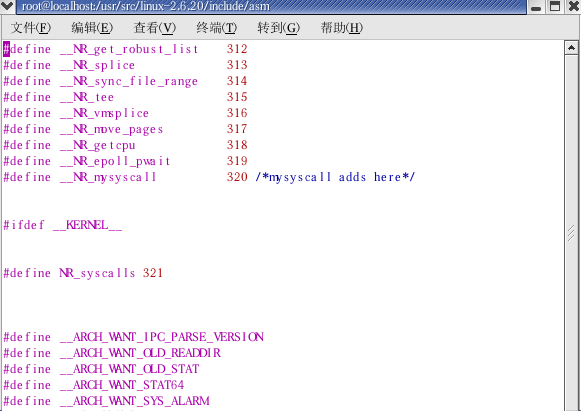Click #define before NR_syscalls
Screen dimensions: 581x411
click(x=27, y=273)
